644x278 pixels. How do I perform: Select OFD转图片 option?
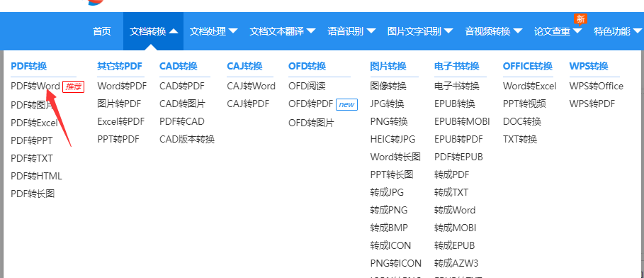tap(311, 123)
